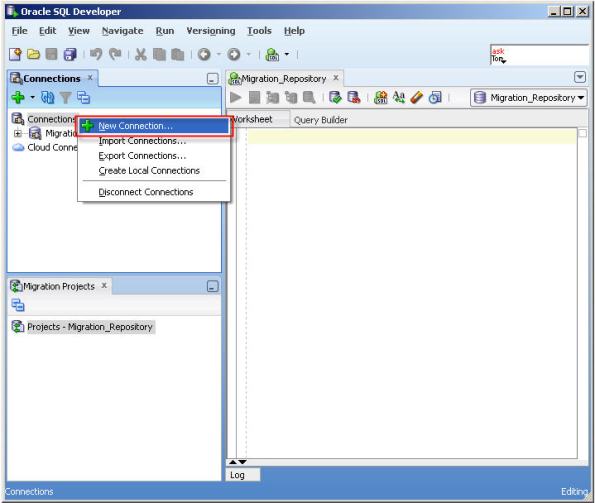Close the Migration_Repository worksheet tab
The width and height of the screenshot is (595, 503).
(336, 78)
